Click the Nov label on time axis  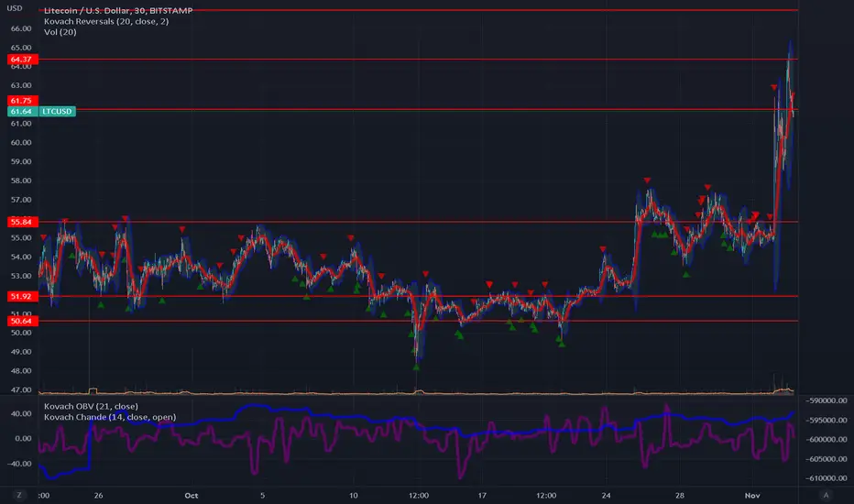[752, 495]
